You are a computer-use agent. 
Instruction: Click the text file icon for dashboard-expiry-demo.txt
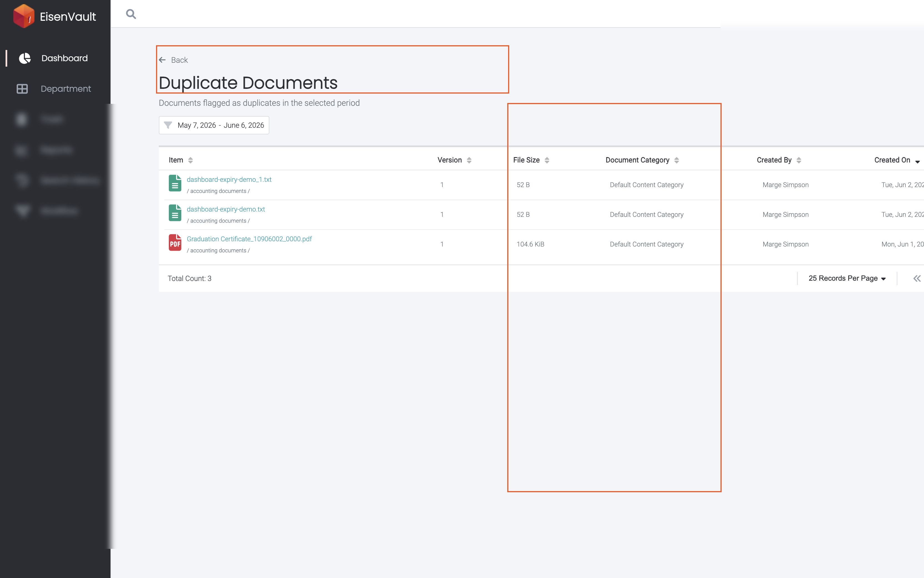(x=175, y=213)
